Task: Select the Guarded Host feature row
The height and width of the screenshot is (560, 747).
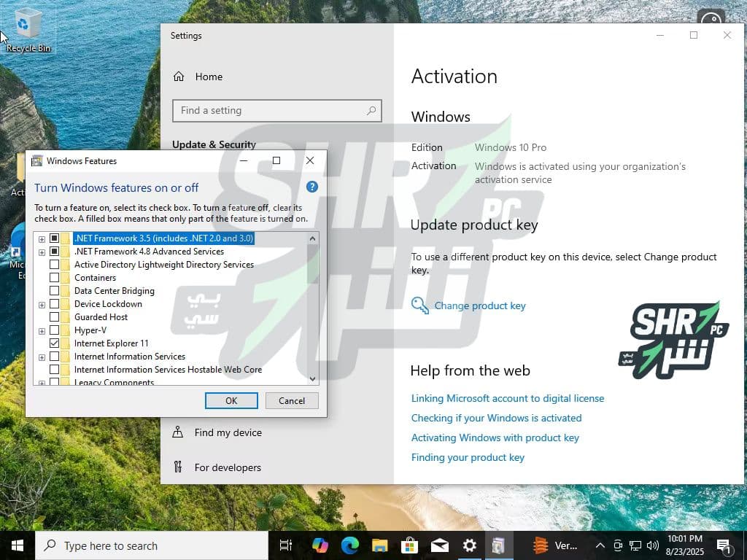Action: 101,316
